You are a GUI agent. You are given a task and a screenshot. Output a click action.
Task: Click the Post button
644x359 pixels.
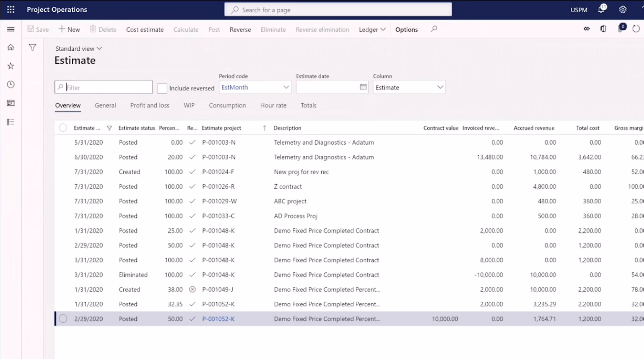(x=214, y=30)
